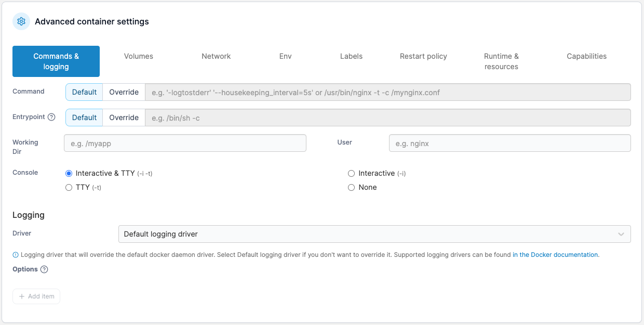Open the logging Driver dropdown
644x325 pixels.
click(x=374, y=234)
